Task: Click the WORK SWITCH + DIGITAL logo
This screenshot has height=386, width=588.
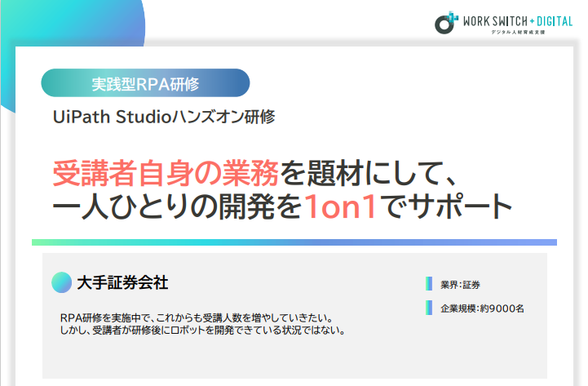Action: click(x=504, y=23)
